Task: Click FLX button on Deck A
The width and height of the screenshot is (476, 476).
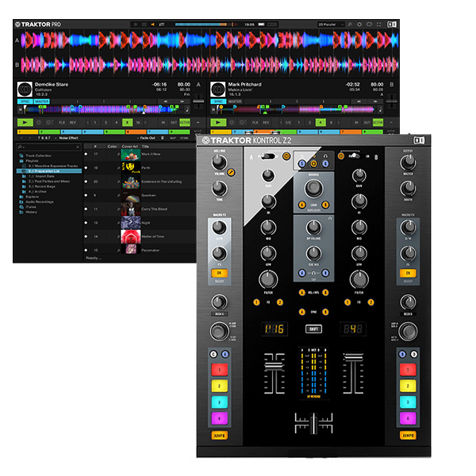Action: pos(62,122)
